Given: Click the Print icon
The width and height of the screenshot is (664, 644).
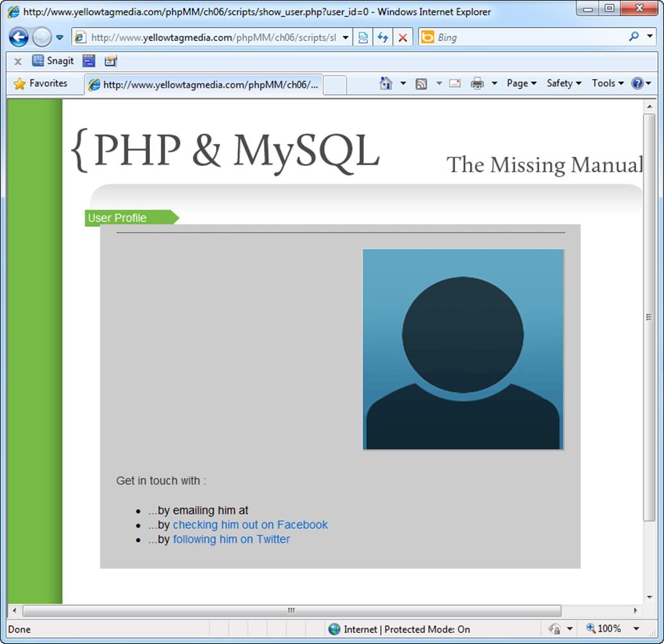Looking at the screenshot, I should pyautogui.click(x=477, y=83).
